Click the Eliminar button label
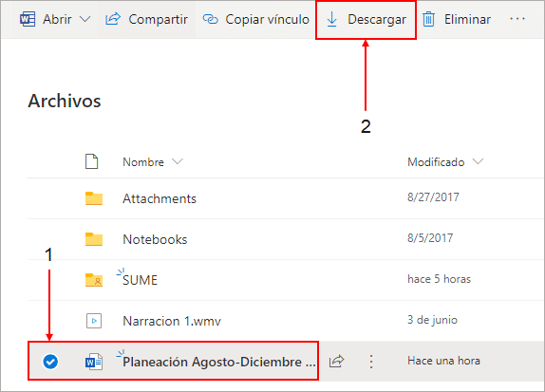 467,19
